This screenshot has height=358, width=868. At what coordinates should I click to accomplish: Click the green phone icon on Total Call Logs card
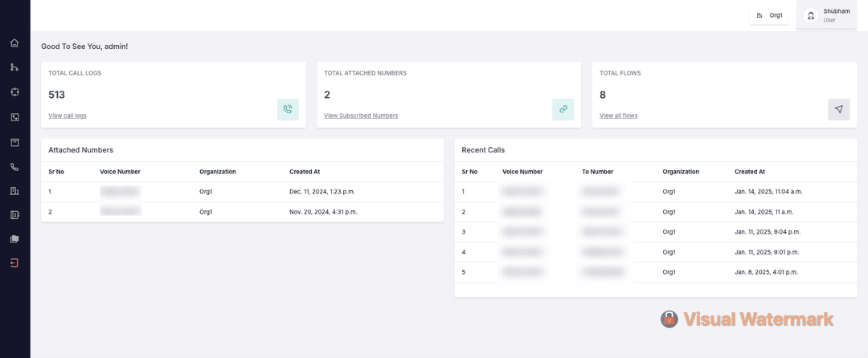pyautogui.click(x=288, y=109)
